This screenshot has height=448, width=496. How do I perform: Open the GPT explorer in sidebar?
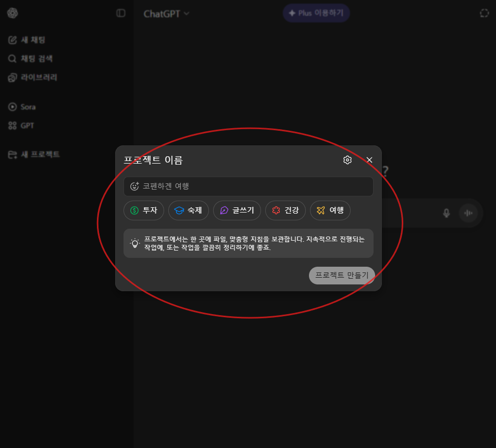[x=27, y=126]
